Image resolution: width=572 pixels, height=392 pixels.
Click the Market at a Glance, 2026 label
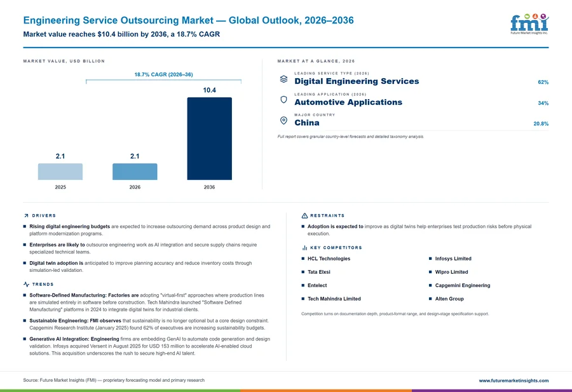click(316, 61)
